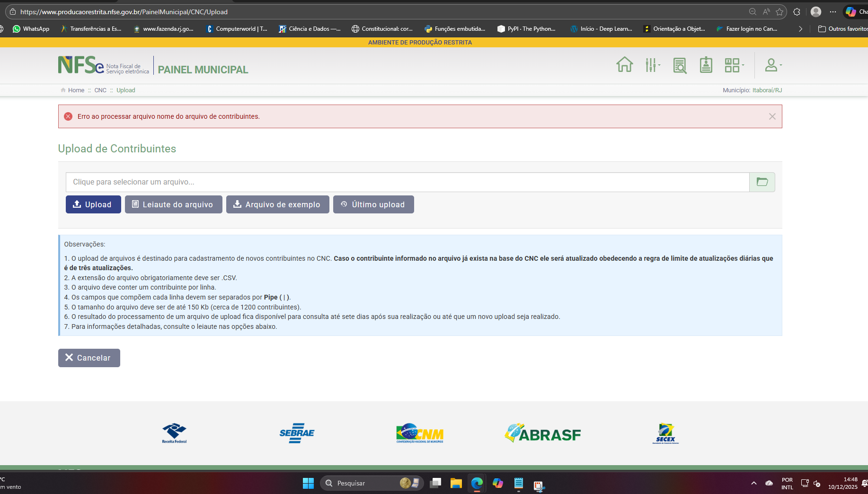Dismiss the red error message
Image resolution: width=868 pixels, height=494 pixels.
click(x=772, y=116)
